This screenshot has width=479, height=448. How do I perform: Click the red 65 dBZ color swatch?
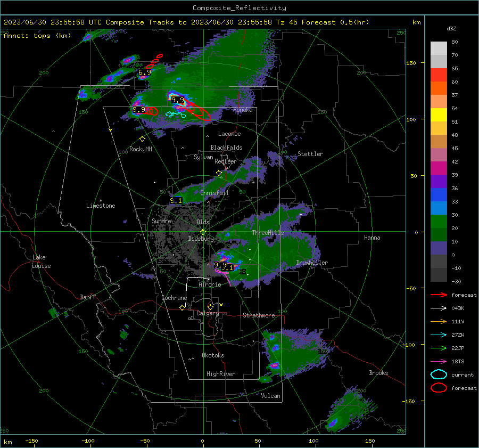439,75
